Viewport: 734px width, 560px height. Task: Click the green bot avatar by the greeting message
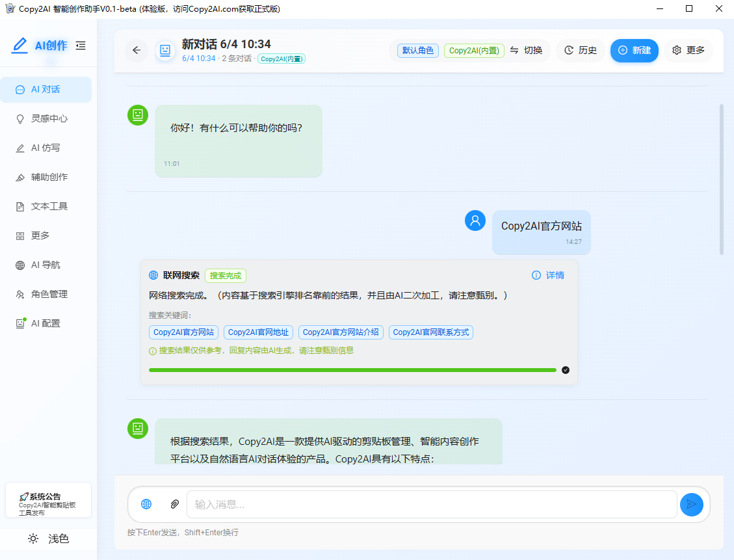[138, 114]
